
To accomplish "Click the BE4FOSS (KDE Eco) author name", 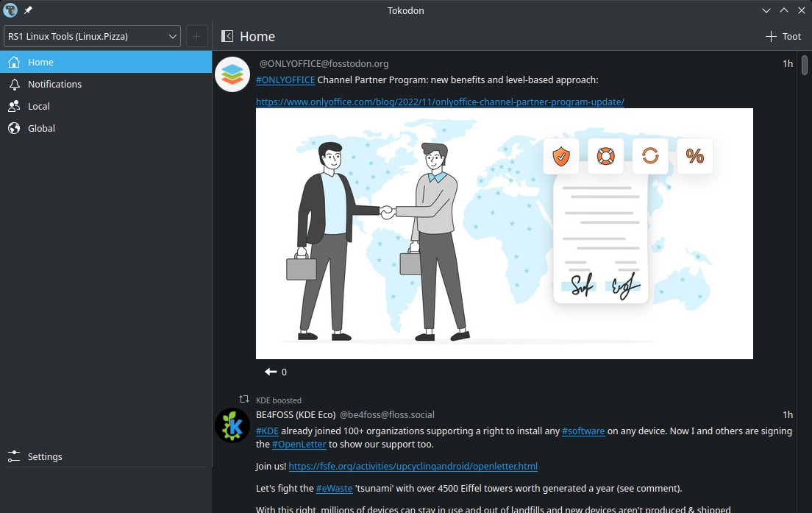I will (296, 414).
